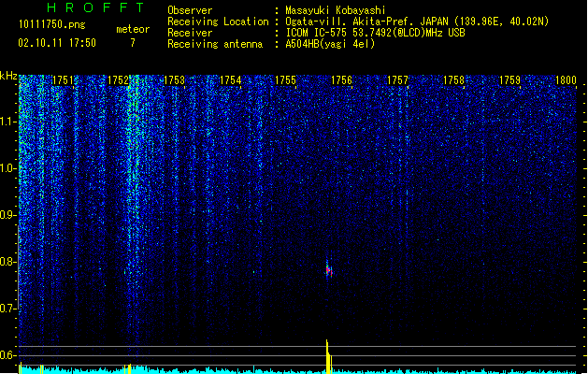The width and height of the screenshot is (588, 374).
Task: Click the red meteor echo in spectrogram
Action: pyautogui.click(x=329, y=270)
